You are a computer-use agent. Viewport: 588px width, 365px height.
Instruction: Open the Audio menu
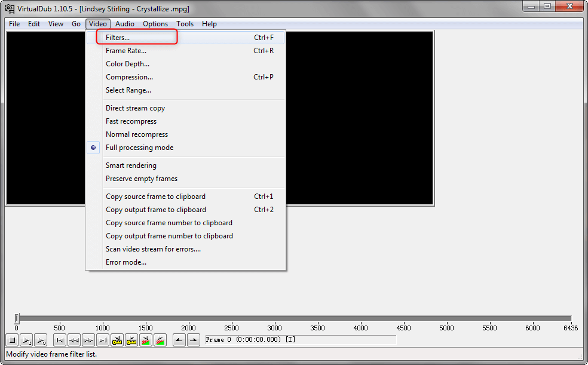[125, 24]
